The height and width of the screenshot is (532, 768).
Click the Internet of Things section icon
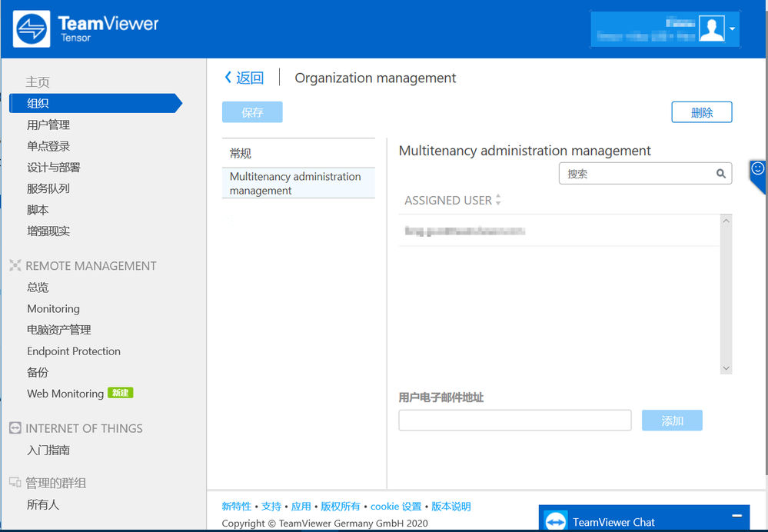tap(15, 427)
